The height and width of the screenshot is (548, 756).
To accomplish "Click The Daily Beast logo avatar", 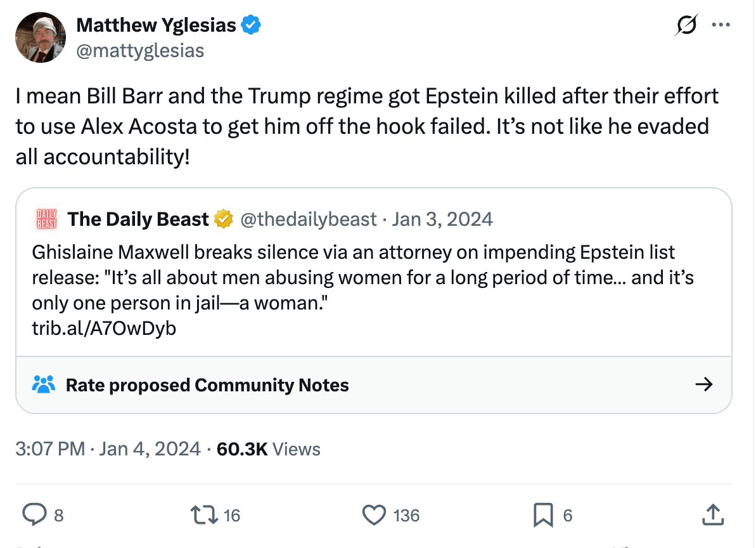I will (45, 219).
